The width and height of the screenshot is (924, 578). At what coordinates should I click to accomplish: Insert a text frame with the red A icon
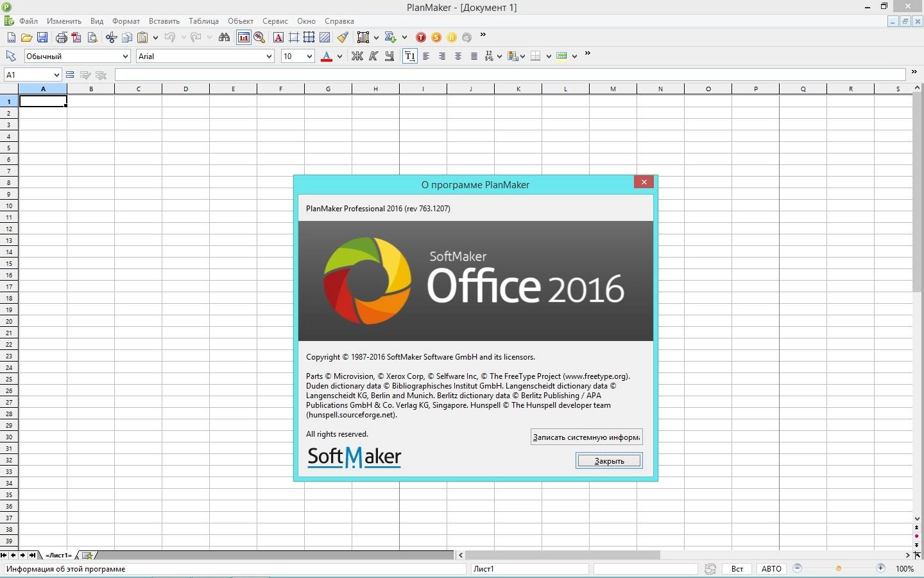(278, 37)
